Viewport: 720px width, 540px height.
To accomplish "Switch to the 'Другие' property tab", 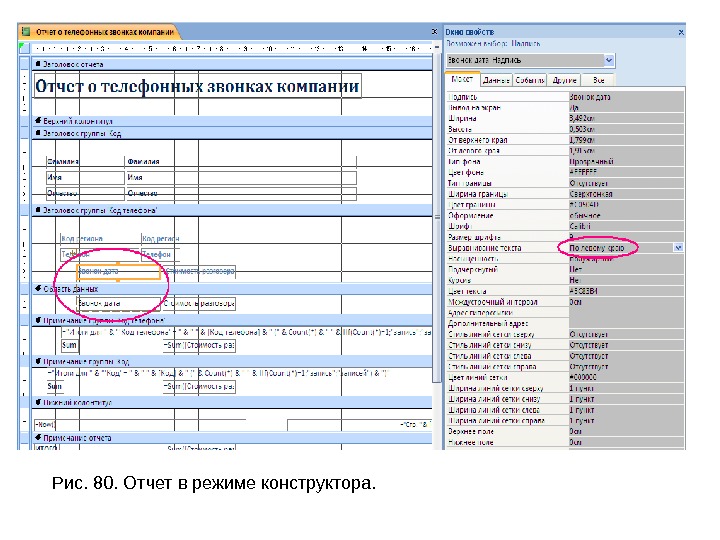I will point(564,80).
